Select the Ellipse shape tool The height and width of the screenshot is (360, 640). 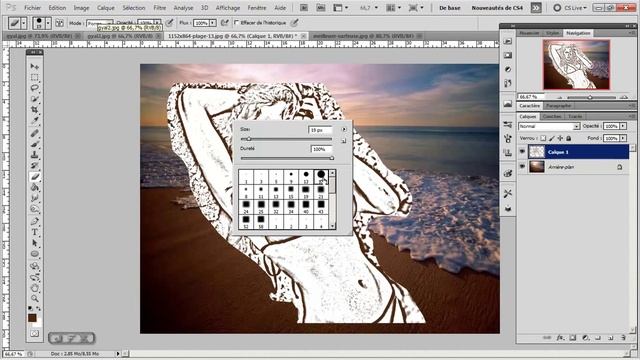click(35, 254)
